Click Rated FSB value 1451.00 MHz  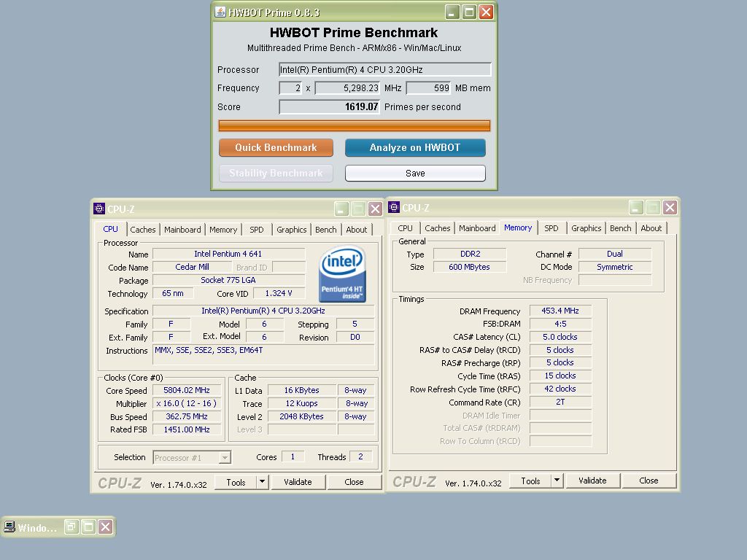(x=187, y=429)
